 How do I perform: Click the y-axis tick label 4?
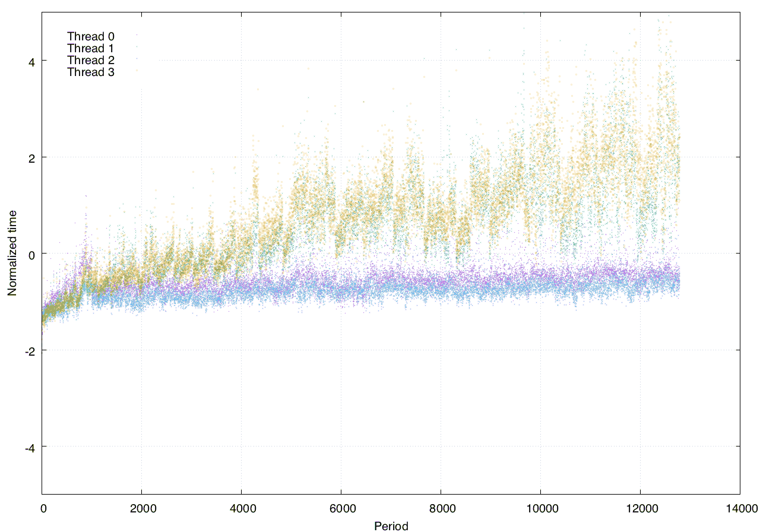[31, 61]
